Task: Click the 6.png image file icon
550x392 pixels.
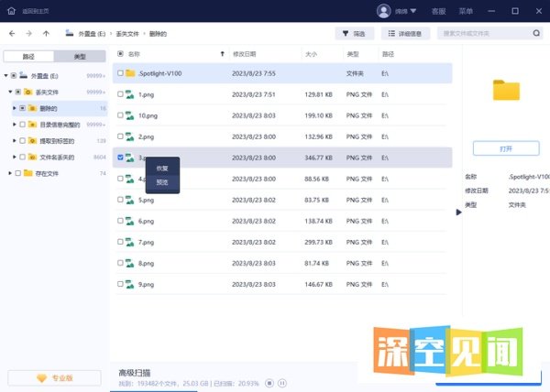Action: pyautogui.click(x=130, y=221)
